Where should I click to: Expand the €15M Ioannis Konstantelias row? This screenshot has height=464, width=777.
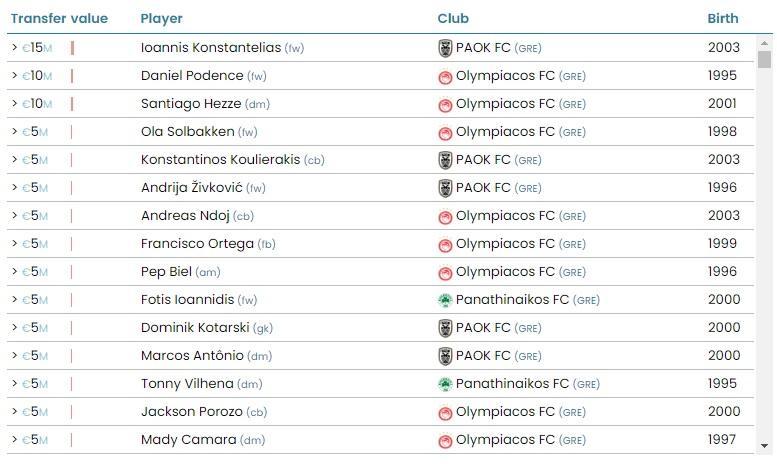(x=14, y=48)
